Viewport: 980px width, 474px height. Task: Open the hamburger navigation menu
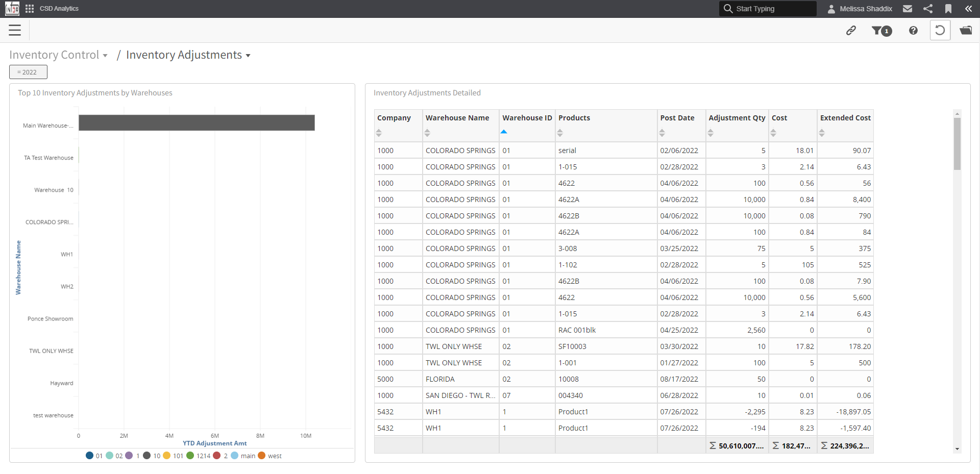[15, 30]
